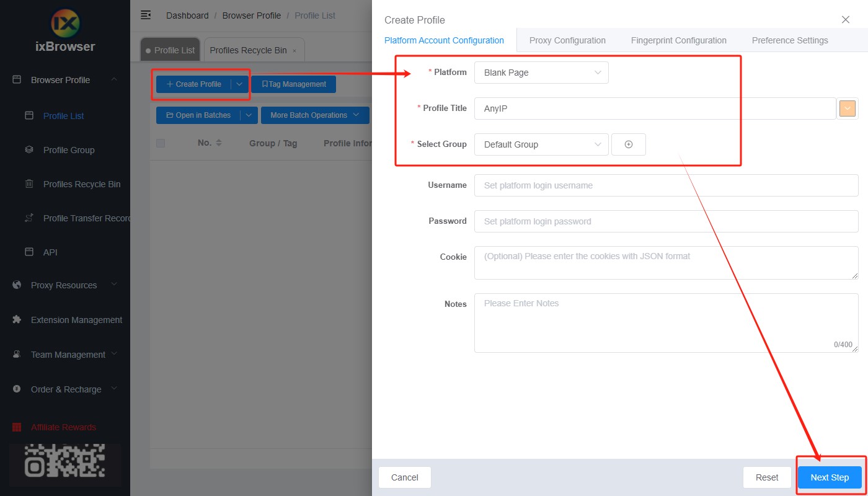Click the Username input field
Image resolution: width=868 pixels, height=496 pixels.
(x=666, y=185)
